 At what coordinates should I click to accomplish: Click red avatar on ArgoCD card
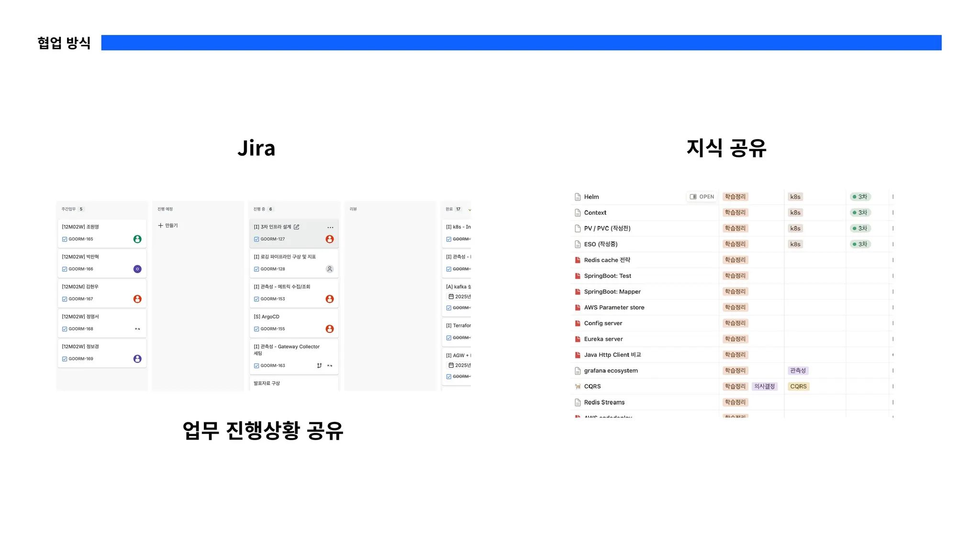coord(329,329)
